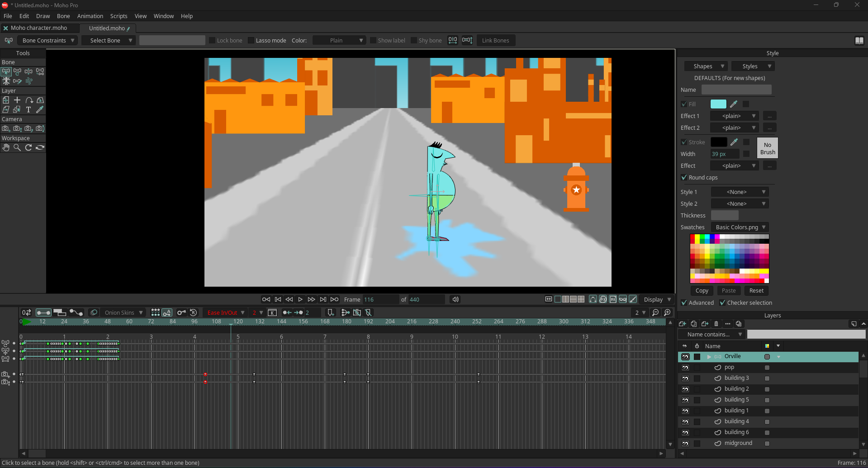Click the No Brush button
Screen dimensions: 868x468
768,148
